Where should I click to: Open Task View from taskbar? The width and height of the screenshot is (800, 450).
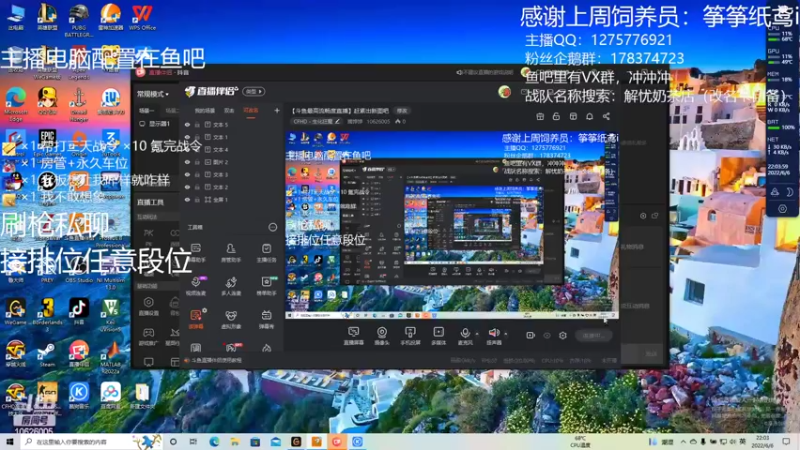(x=193, y=442)
